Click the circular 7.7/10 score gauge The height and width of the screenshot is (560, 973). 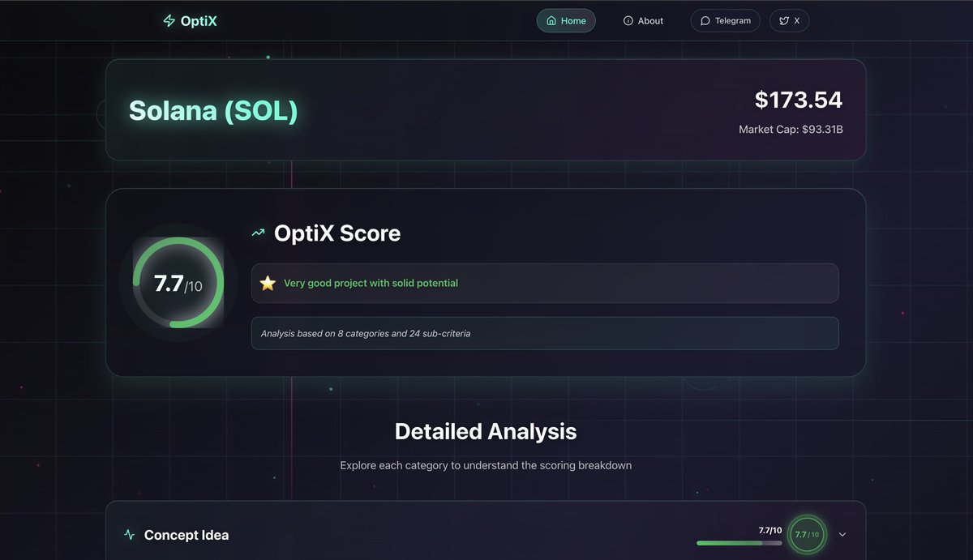coord(178,283)
